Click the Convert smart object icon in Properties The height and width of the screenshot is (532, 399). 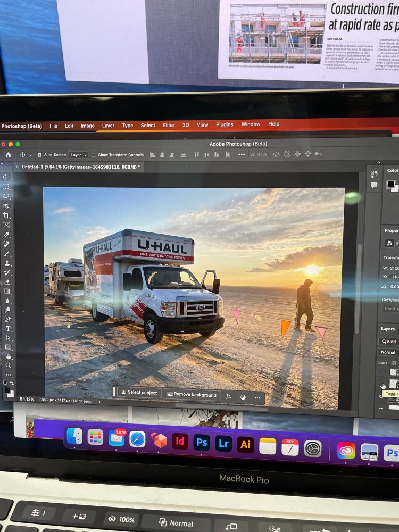389,243
